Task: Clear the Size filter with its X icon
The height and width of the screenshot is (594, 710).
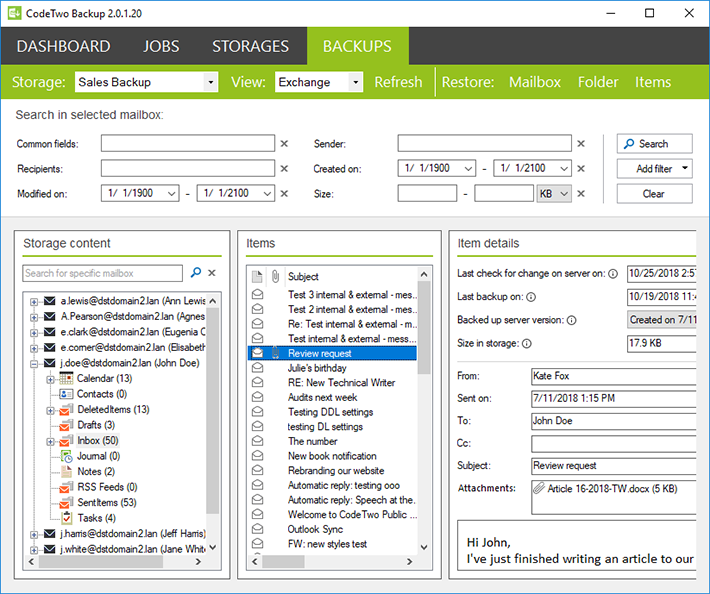Action: coord(581,193)
